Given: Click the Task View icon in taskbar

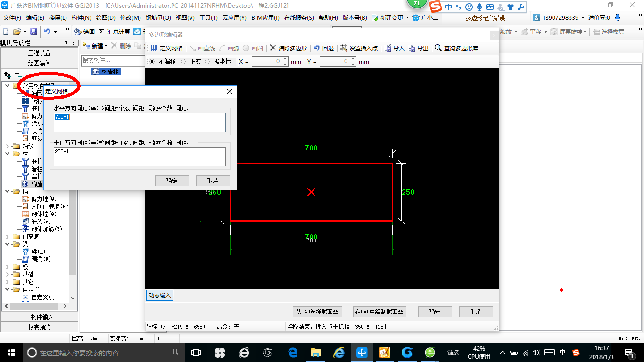Looking at the screenshot, I should tap(196, 353).
